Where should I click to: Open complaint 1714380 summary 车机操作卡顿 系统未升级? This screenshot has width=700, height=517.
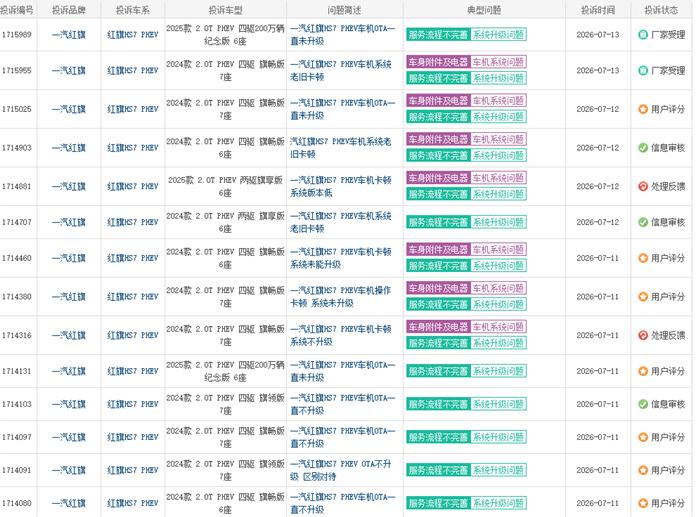point(341,297)
